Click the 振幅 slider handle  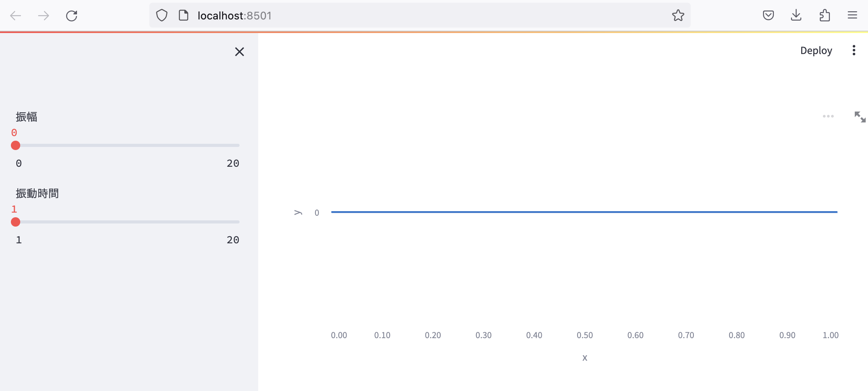[16, 145]
